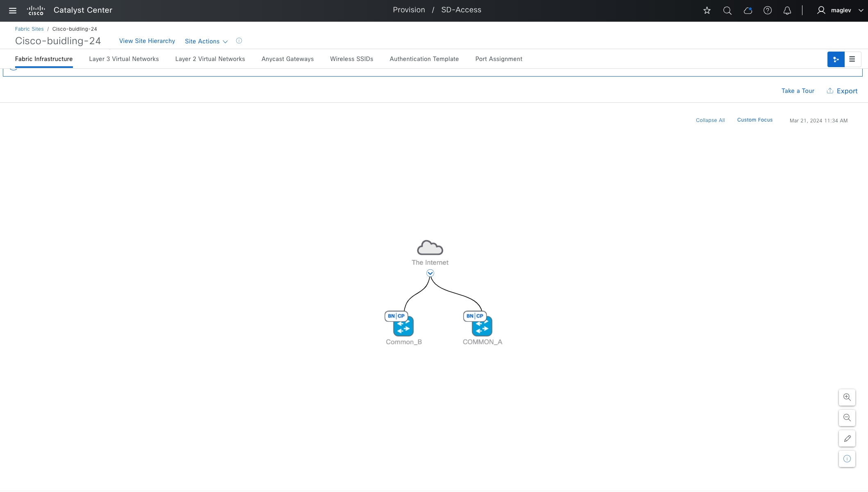This screenshot has width=868, height=492.
Task: Open the Port Assignment tab
Action: pyautogui.click(x=499, y=59)
